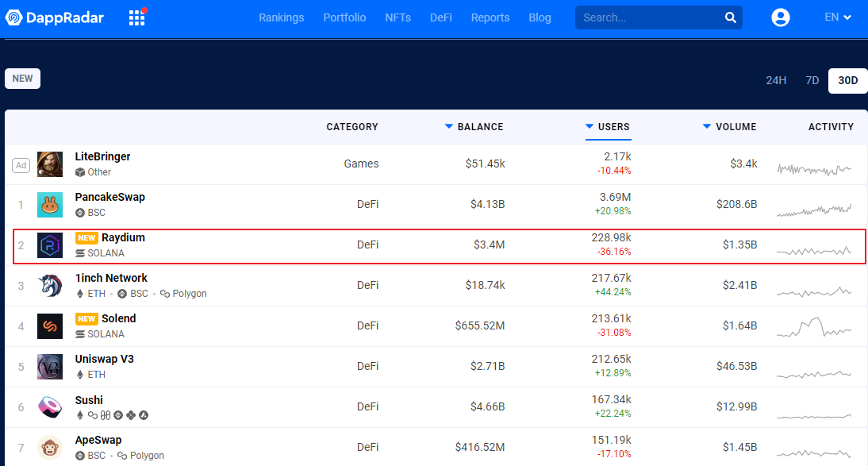The height and width of the screenshot is (466, 868).
Task: Click the search magnifier icon
Action: pyautogui.click(x=731, y=17)
